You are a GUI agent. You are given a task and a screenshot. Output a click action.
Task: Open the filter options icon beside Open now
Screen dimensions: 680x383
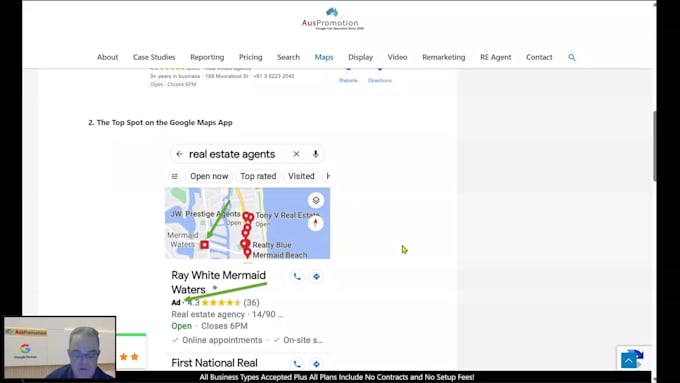tap(174, 176)
